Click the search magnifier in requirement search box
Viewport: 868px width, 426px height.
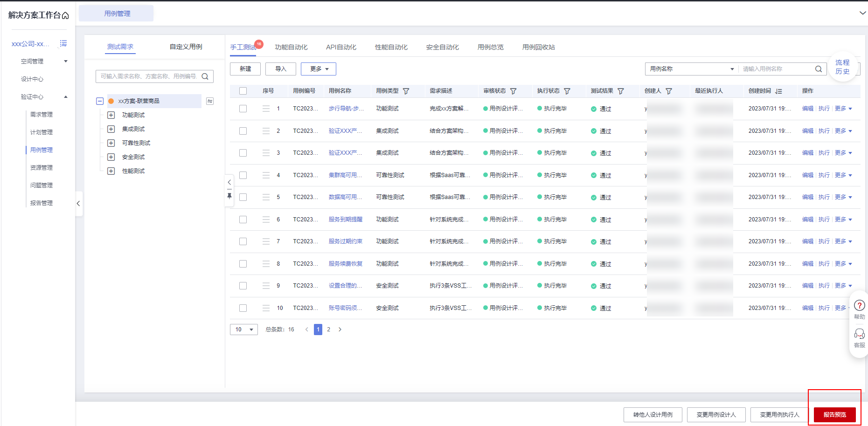(x=205, y=76)
